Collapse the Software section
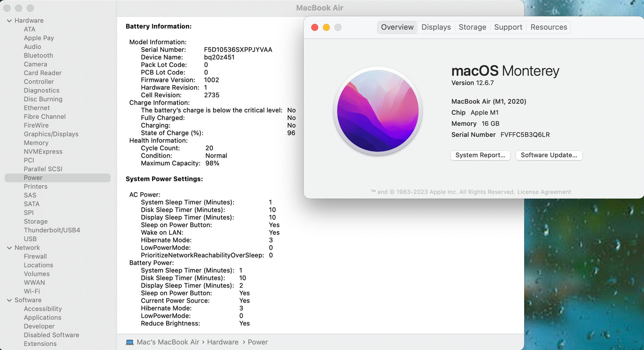 (9, 301)
